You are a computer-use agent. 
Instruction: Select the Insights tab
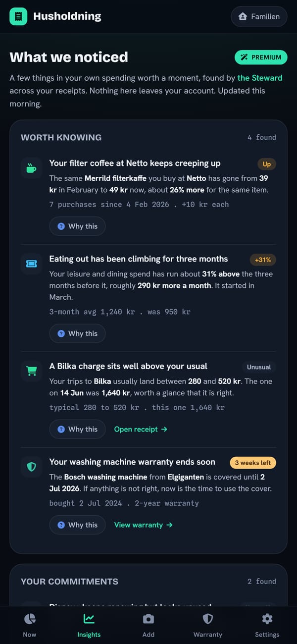89,625
